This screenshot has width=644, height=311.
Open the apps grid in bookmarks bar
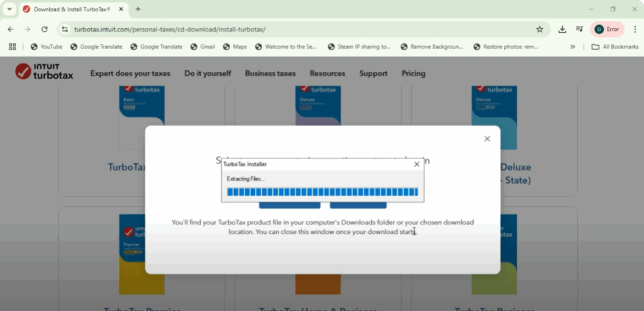[13, 46]
